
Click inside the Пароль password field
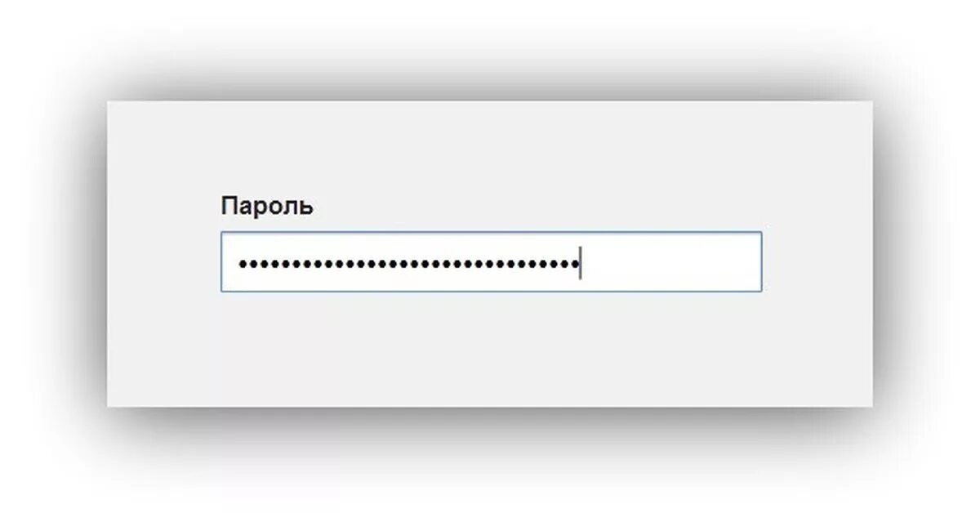pos(491,262)
